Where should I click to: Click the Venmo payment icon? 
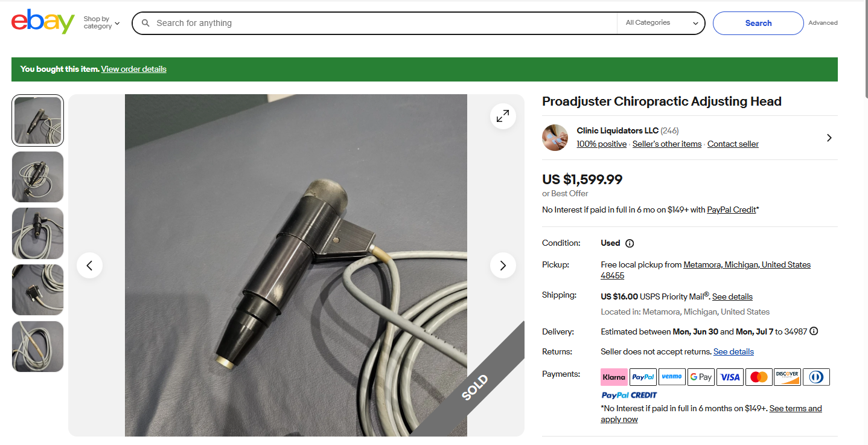672,377
